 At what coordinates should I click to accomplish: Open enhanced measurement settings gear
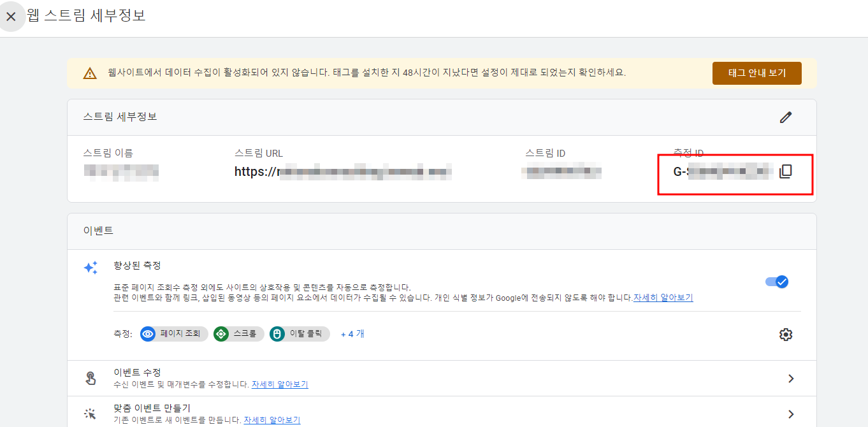click(786, 333)
